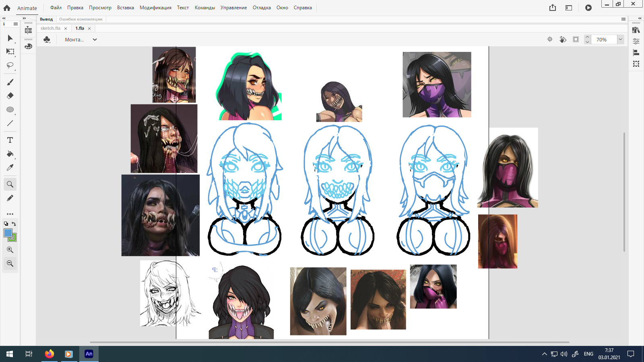
Task: Click the Test Movie play button
Action: pos(588,8)
